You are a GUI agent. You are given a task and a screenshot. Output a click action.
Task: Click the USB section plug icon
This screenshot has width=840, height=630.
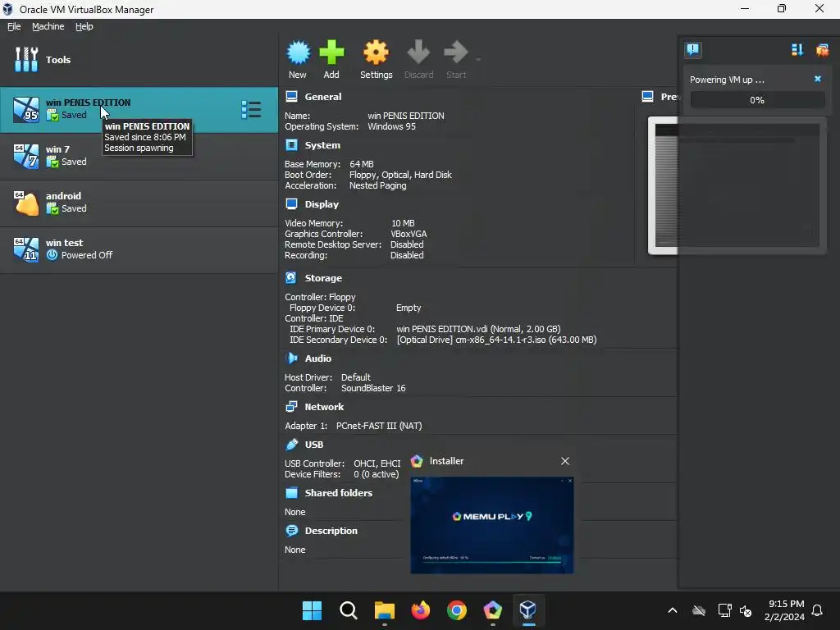[291, 444]
